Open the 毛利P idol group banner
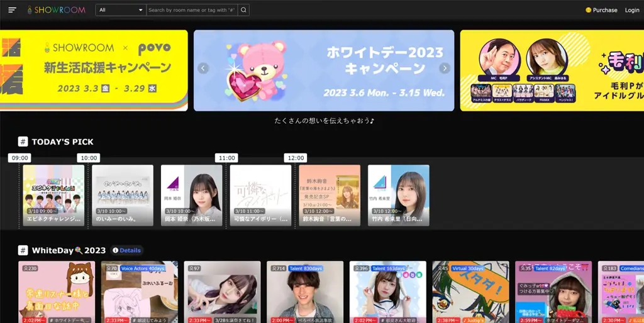This screenshot has width=644, height=323. pyautogui.click(x=552, y=70)
